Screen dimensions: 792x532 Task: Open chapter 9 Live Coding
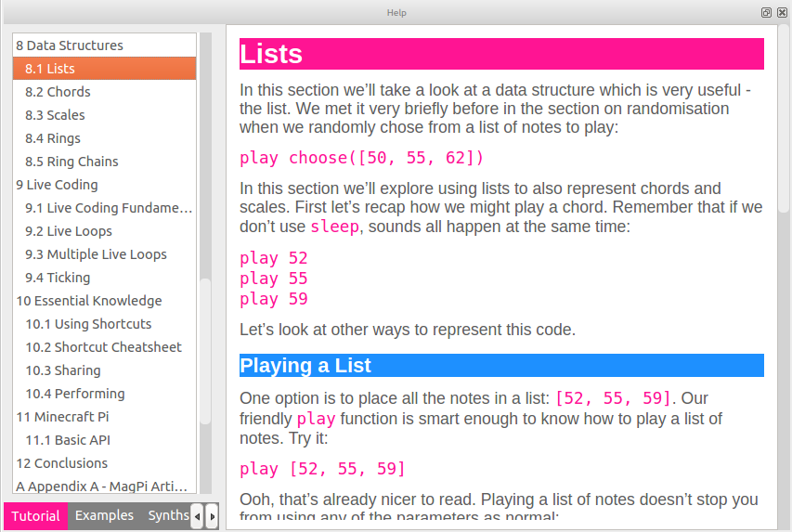coord(57,185)
